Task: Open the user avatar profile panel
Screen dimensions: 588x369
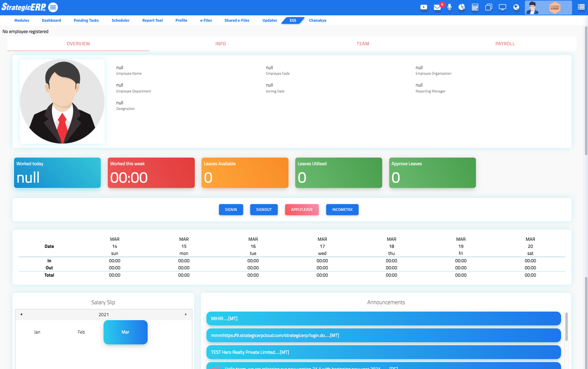Action: [x=532, y=8]
